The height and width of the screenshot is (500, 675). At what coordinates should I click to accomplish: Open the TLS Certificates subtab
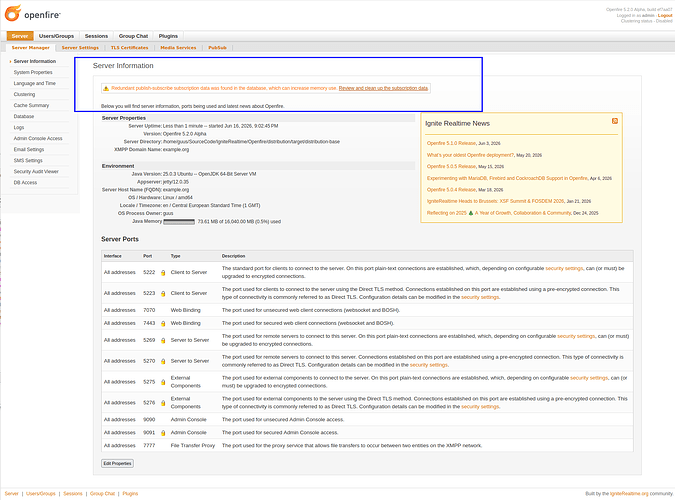(130, 48)
